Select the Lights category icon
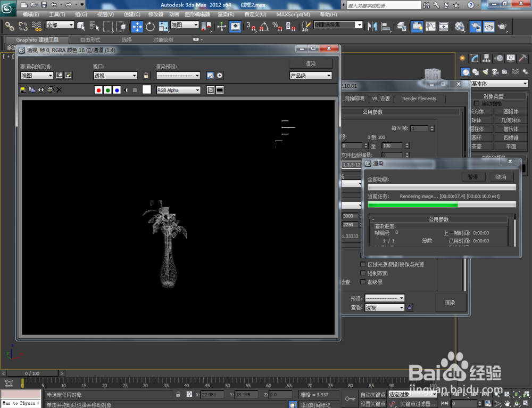 (486, 72)
